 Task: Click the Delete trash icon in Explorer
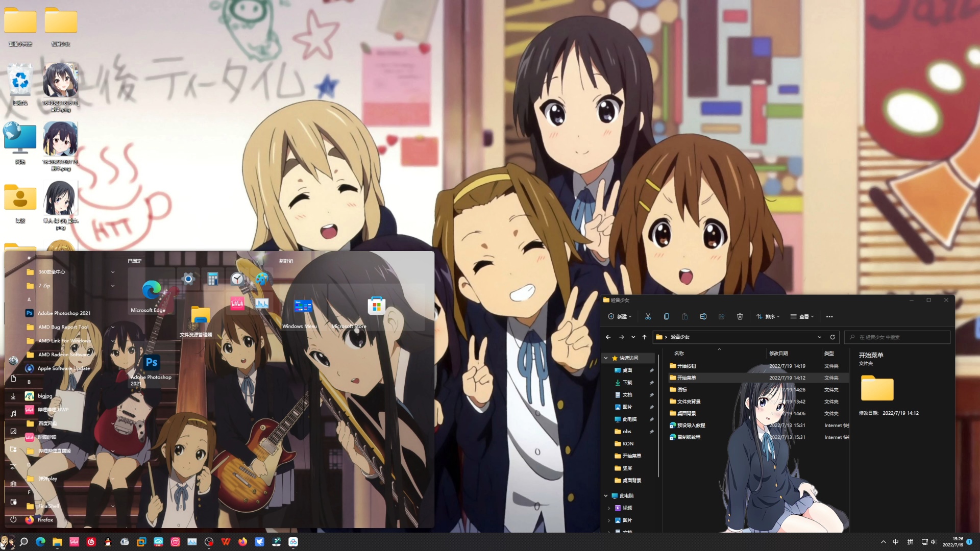click(740, 317)
